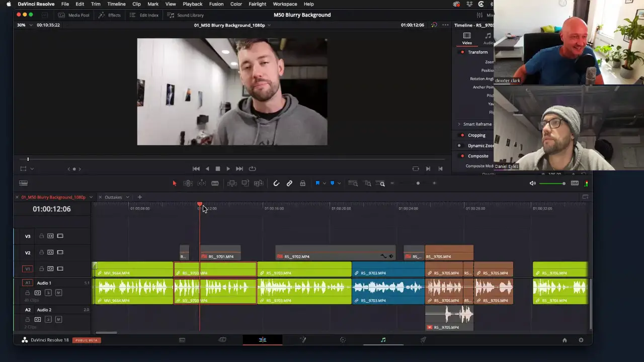Select the Blade edit mode tool
The height and width of the screenshot is (362, 644).
click(x=215, y=184)
